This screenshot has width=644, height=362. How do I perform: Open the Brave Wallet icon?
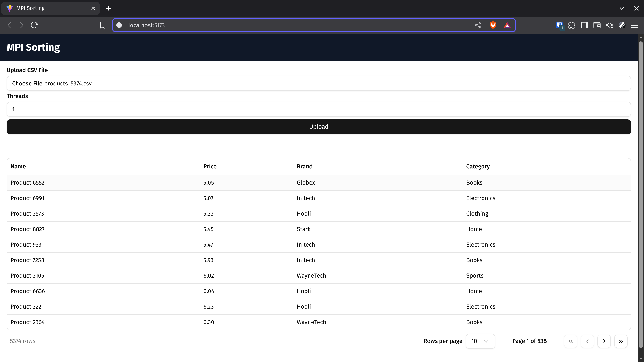pyautogui.click(x=597, y=25)
